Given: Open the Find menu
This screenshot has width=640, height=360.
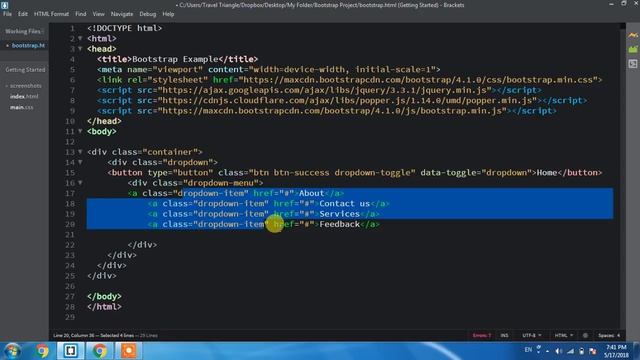Looking at the screenshot, I should [x=80, y=14].
